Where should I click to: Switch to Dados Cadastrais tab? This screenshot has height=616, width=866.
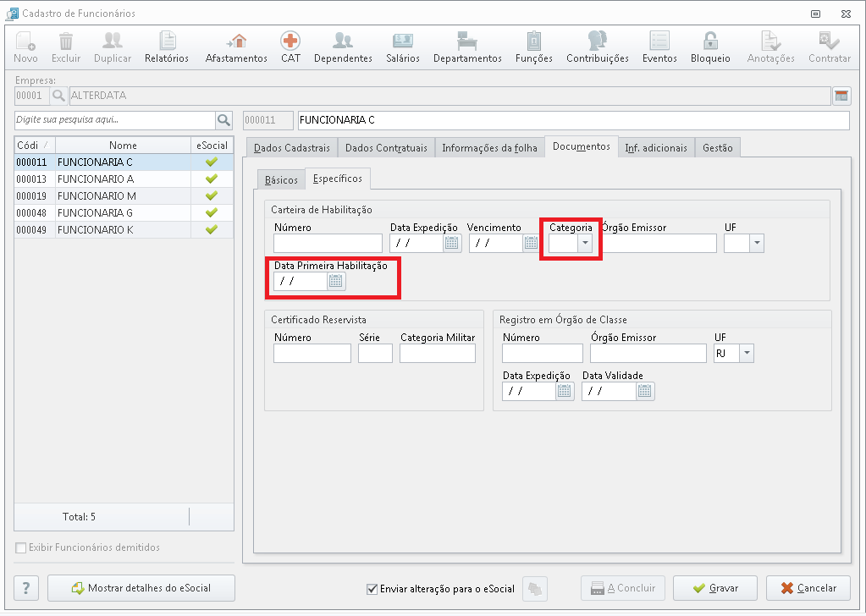pyautogui.click(x=291, y=148)
